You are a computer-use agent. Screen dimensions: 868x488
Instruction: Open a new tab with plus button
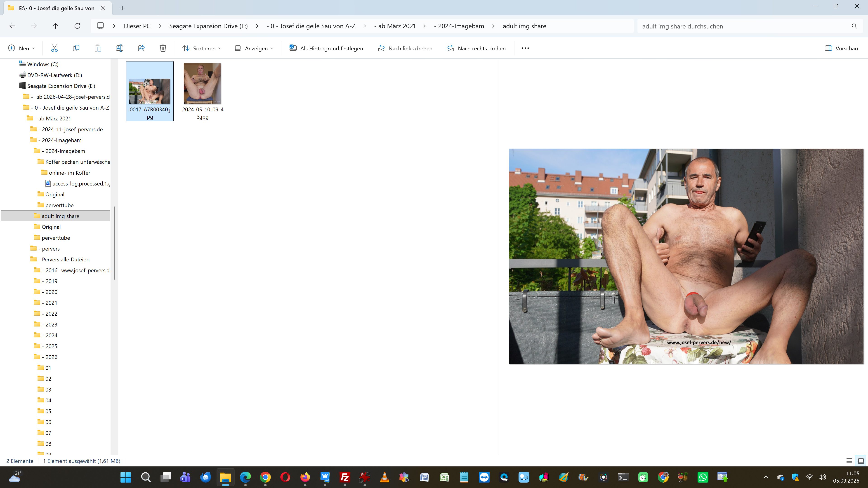click(122, 8)
